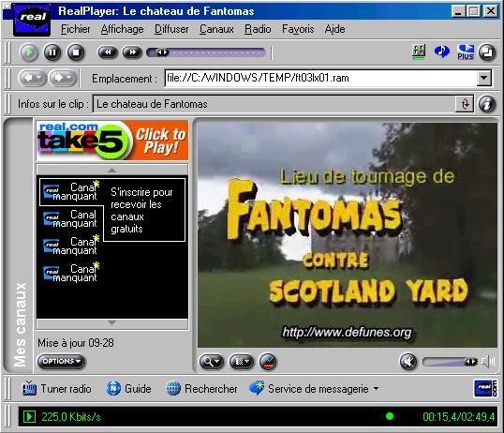Open Tuner radio
Image resolution: width=504 pixels, height=433 pixels.
(x=56, y=389)
